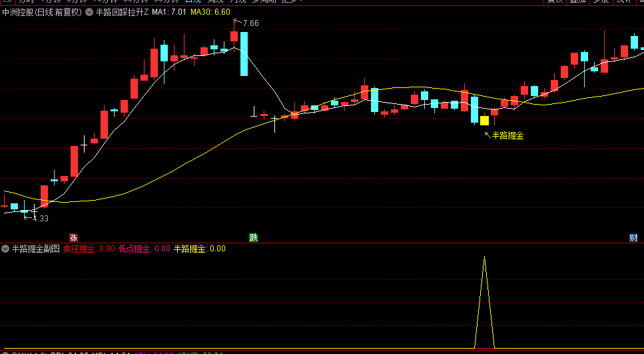The width and height of the screenshot is (644, 354).
Task: Open the 半路掘金副图 indicator dropdown arrow
Action: (x=5, y=249)
